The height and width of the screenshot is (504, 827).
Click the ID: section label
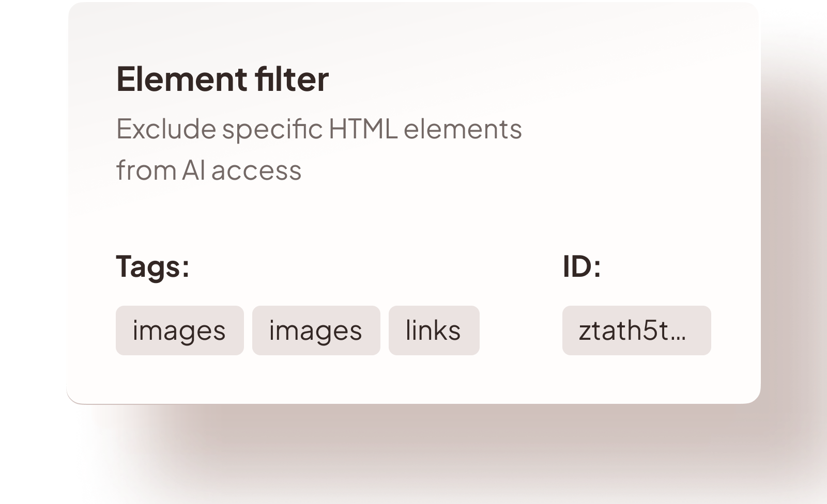point(581,267)
